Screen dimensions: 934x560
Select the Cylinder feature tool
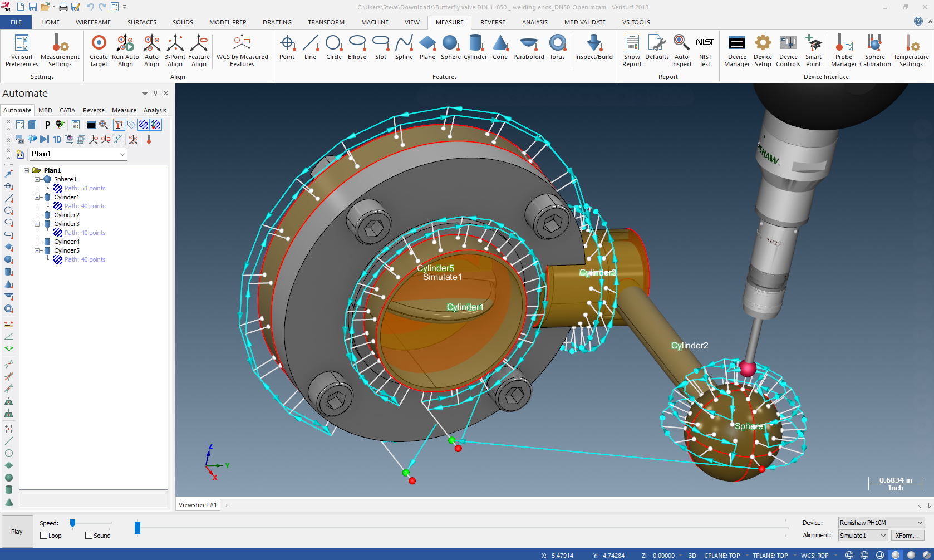click(x=476, y=49)
